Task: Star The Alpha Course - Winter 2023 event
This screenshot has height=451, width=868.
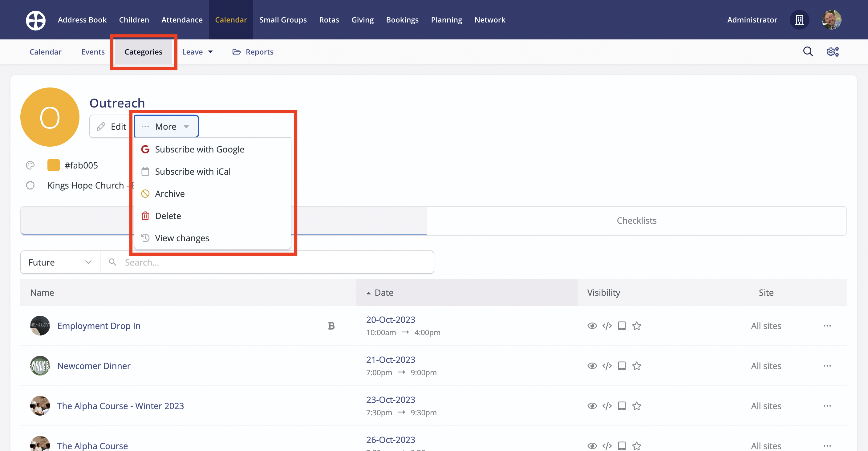Action: (636, 406)
